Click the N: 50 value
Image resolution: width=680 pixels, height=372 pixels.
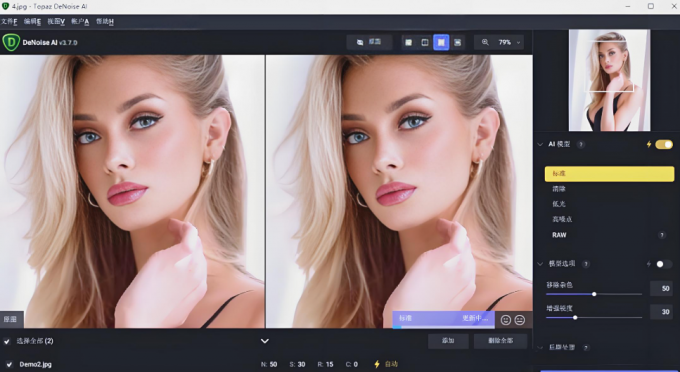click(269, 364)
